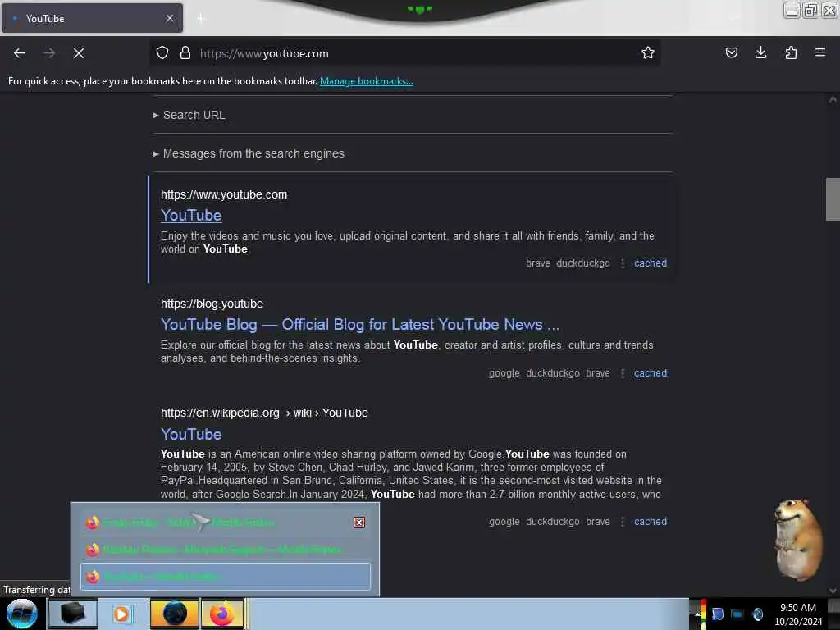Close the top window in the taskbar preview list
The width and height of the screenshot is (840, 630).
point(359,523)
